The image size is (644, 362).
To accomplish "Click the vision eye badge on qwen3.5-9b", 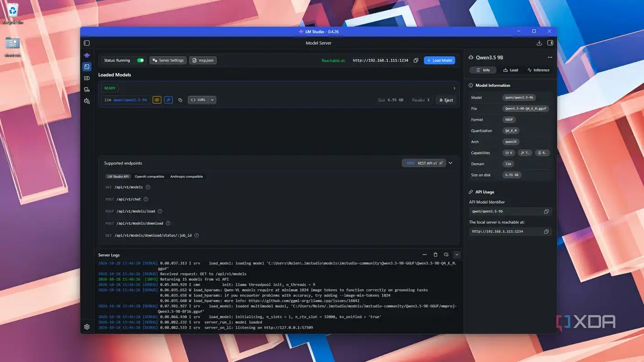I will [x=157, y=100].
